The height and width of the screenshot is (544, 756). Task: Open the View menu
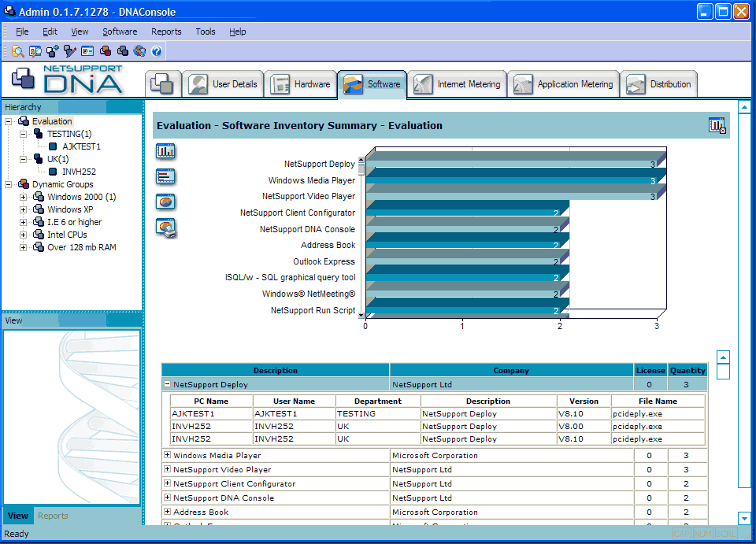tap(80, 31)
